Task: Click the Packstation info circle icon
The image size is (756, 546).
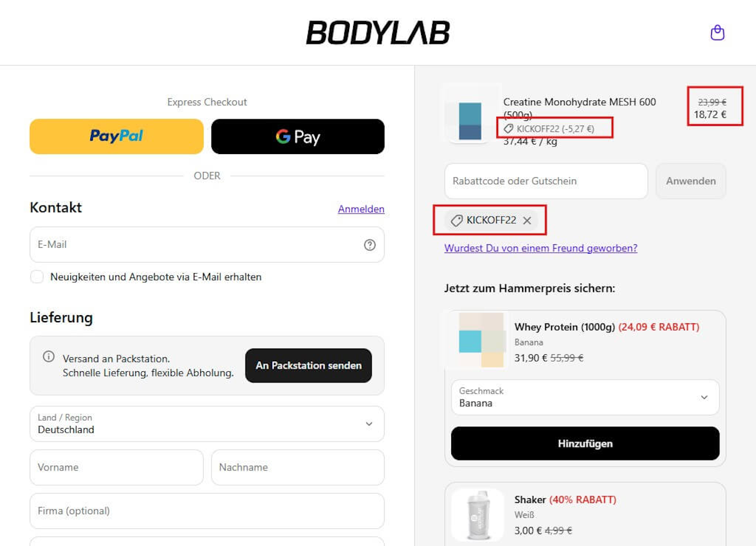Action: click(x=48, y=357)
